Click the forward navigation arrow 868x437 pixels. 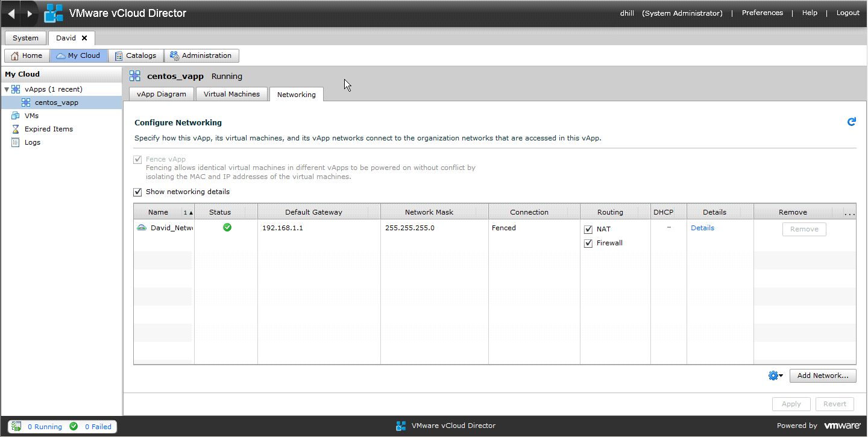click(x=30, y=13)
